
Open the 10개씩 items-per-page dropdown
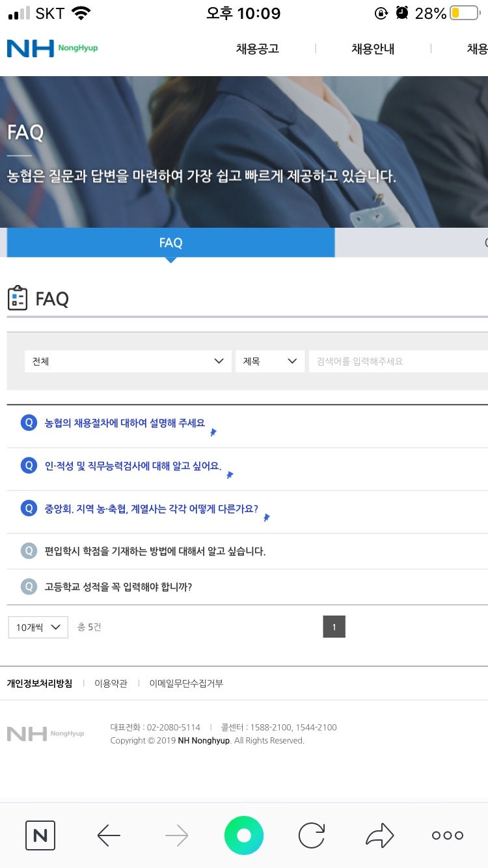click(38, 627)
